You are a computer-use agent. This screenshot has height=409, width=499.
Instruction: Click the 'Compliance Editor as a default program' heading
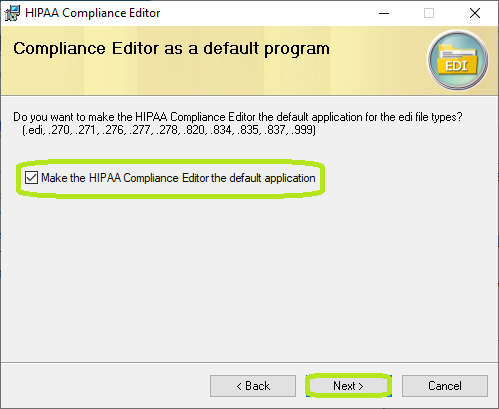click(171, 49)
